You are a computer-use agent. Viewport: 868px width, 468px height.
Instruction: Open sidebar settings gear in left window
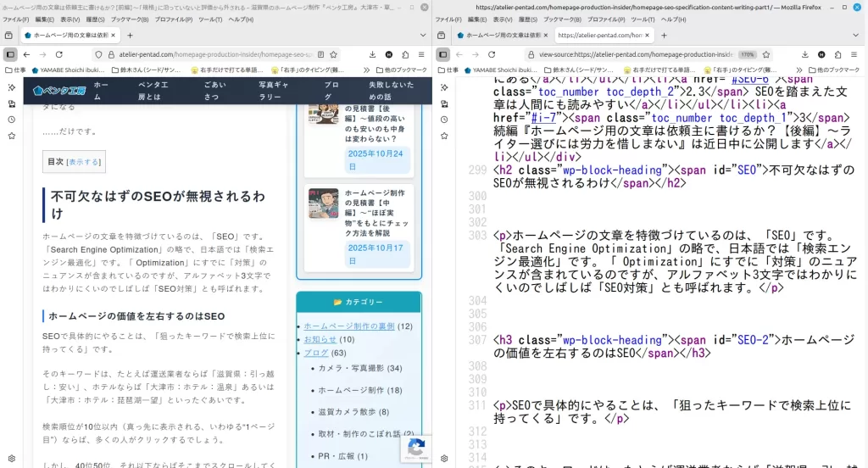[12, 458]
